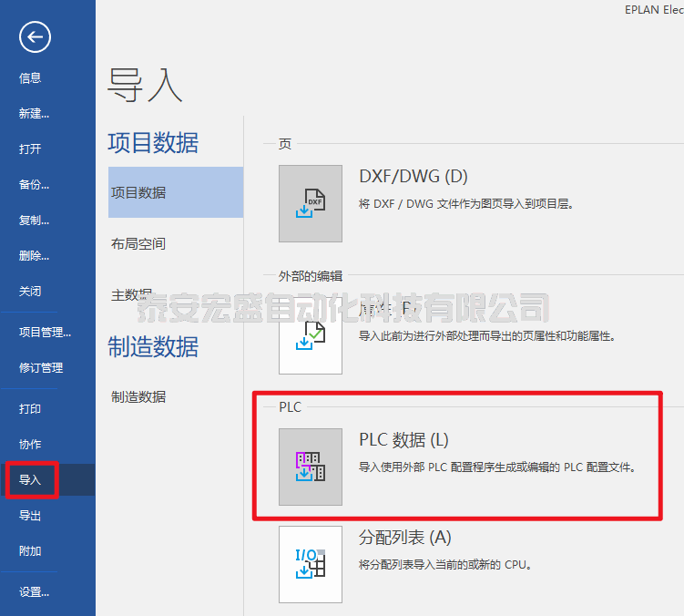The image size is (684, 616).
Task: Select 新建... in the sidebar
Action: point(34,114)
